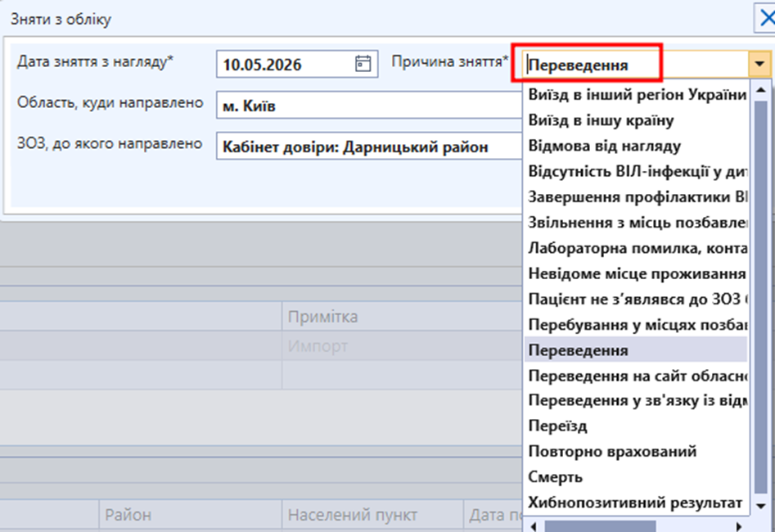Select Перебування у місцях позбавлення option
Screen dimensions: 775x532
tap(637, 325)
